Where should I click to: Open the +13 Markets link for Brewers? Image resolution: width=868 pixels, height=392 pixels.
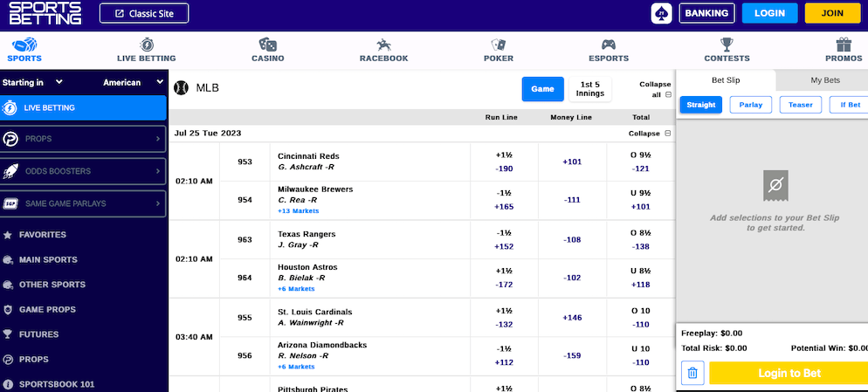[299, 211]
